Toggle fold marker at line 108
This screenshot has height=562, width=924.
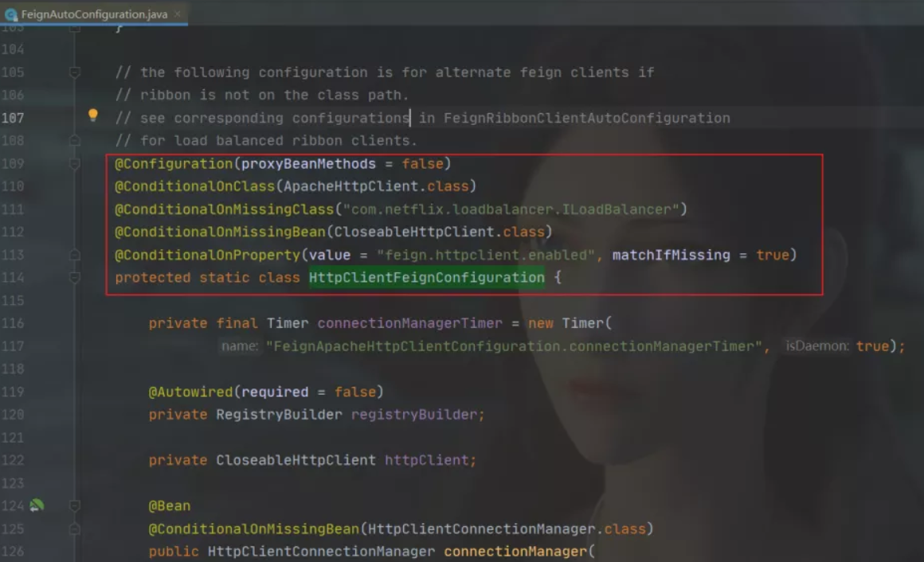(75, 140)
